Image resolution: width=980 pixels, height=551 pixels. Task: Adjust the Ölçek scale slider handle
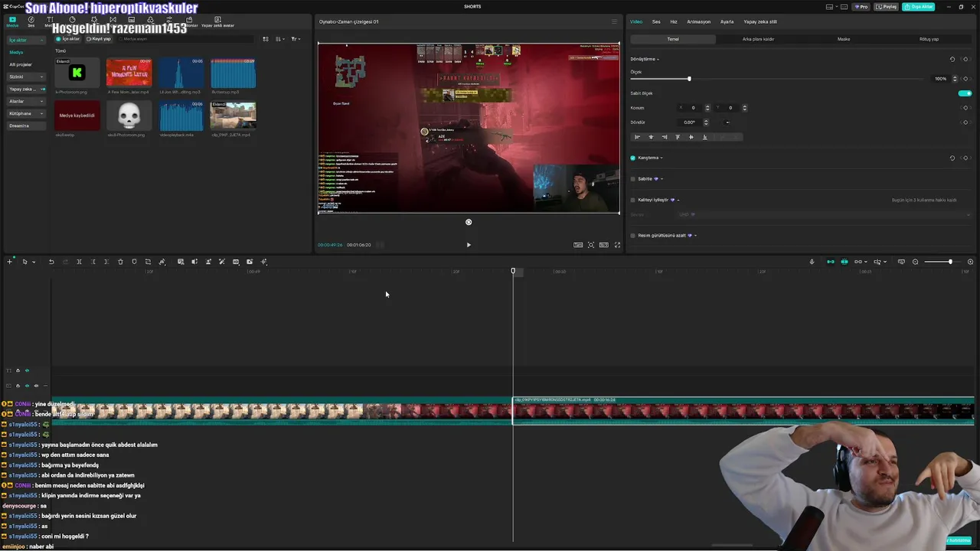[x=689, y=79]
